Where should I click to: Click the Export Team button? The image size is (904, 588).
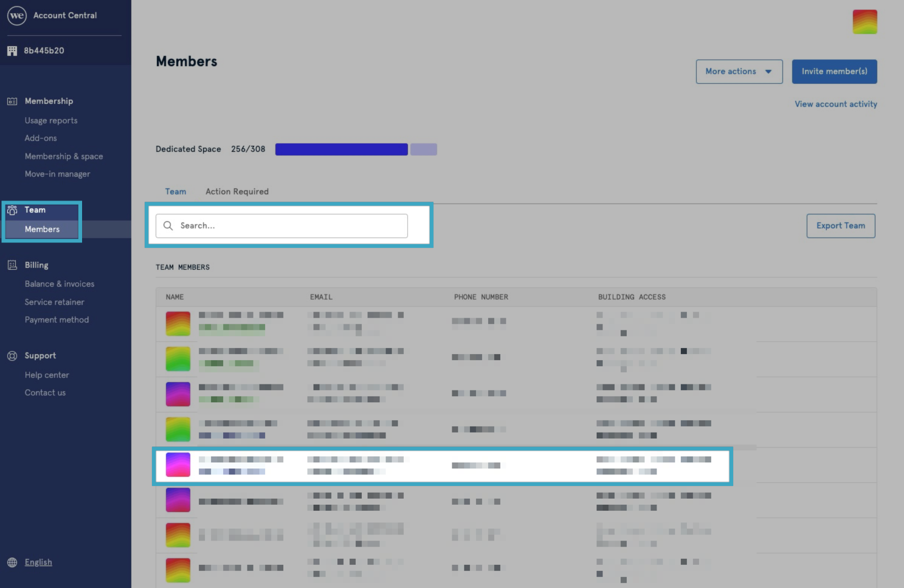point(841,226)
